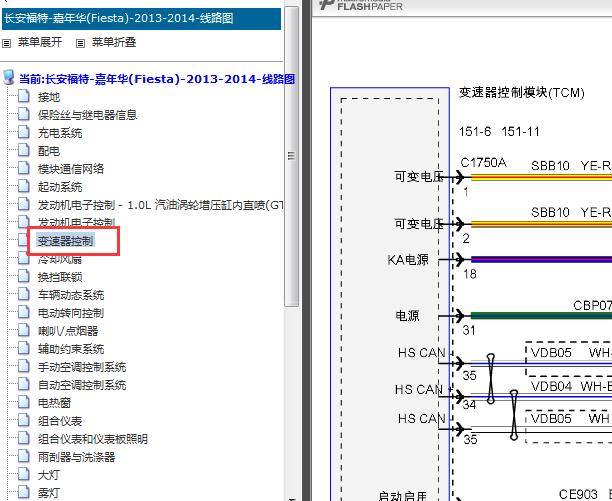Image resolution: width=612 pixels, height=501 pixels.
Task: Open the 大灯 tree item
Action: coord(49,474)
